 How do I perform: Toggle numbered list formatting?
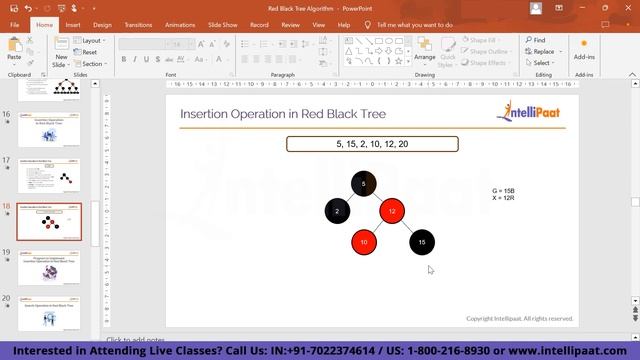point(264,44)
